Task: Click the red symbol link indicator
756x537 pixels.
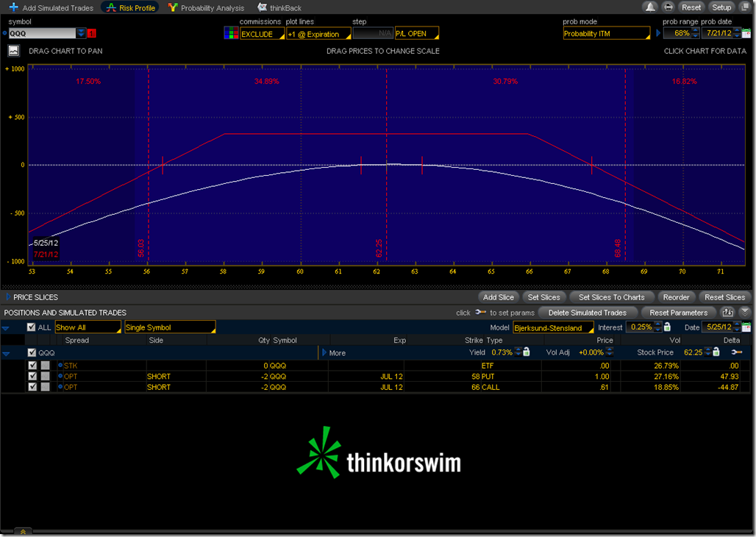Action: [92, 33]
